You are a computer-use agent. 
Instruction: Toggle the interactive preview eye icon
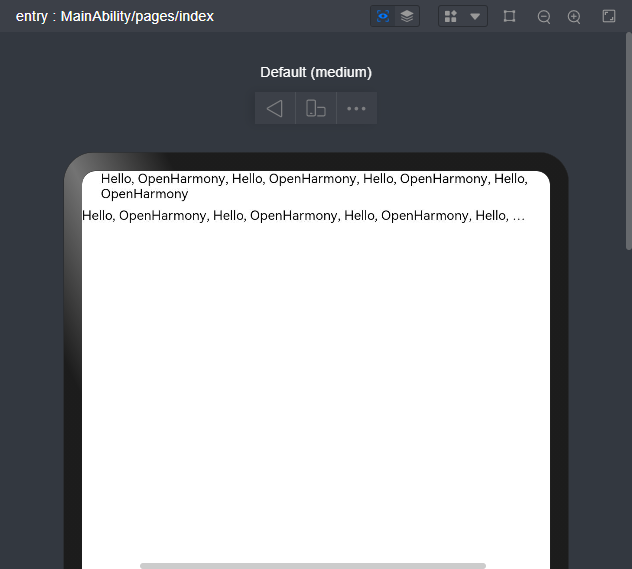pyautogui.click(x=383, y=16)
